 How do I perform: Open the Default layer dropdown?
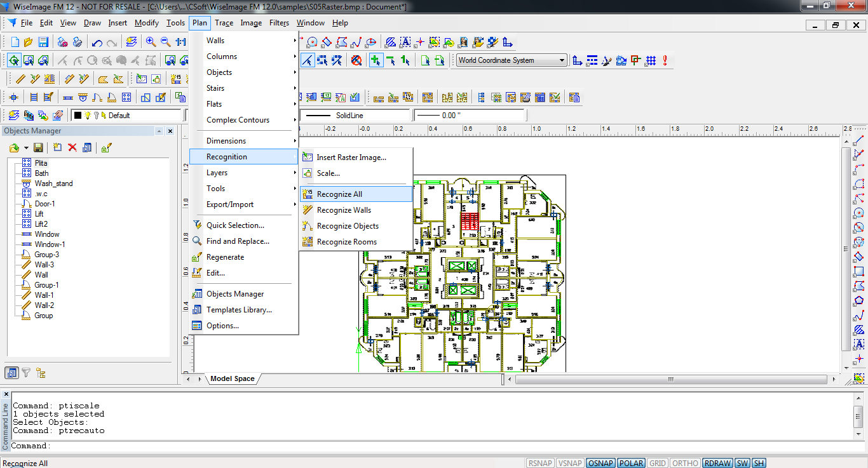click(127, 116)
